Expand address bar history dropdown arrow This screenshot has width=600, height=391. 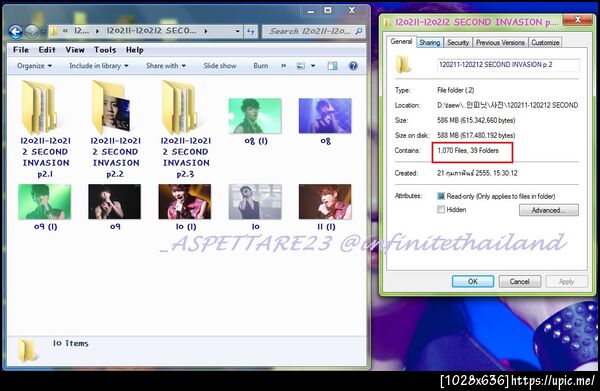point(238,31)
